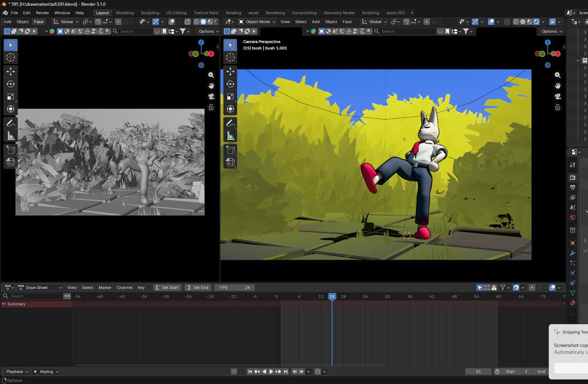Jump to the timeline end frame
This screenshot has height=384, width=588.
[x=286, y=372]
